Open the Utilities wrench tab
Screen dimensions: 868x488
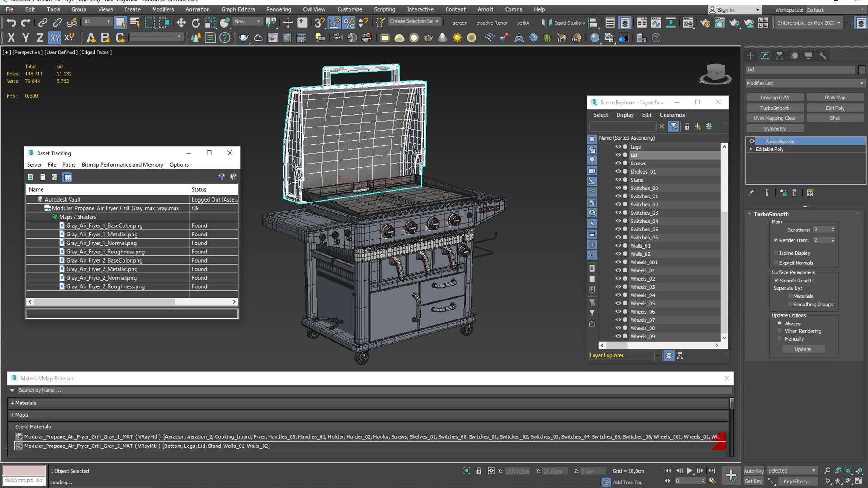click(x=823, y=56)
